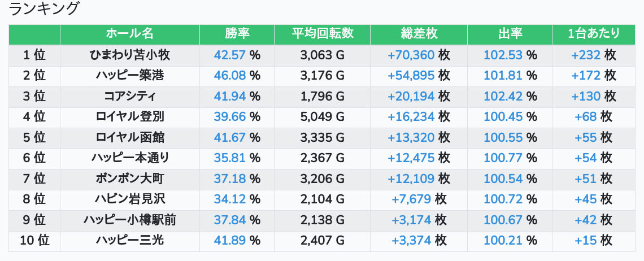The height and width of the screenshot is (261, 644).
Task: Sort by the 勝率 column header
Action: coord(237,34)
